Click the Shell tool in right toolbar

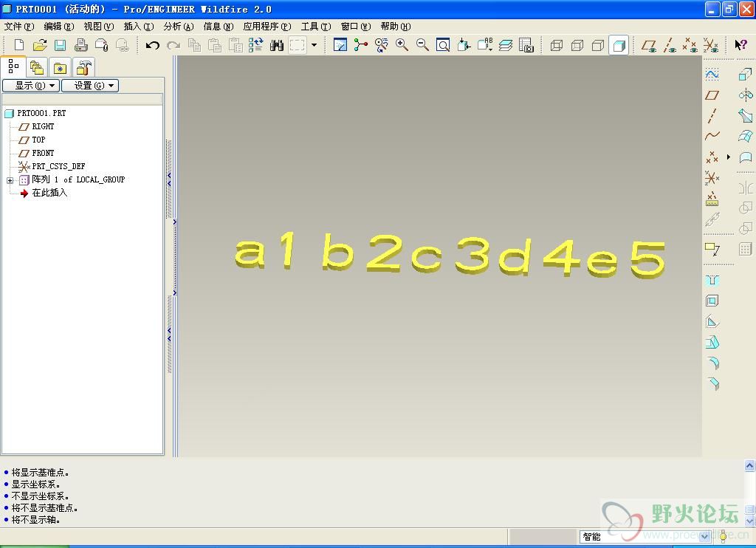pos(712,301)
